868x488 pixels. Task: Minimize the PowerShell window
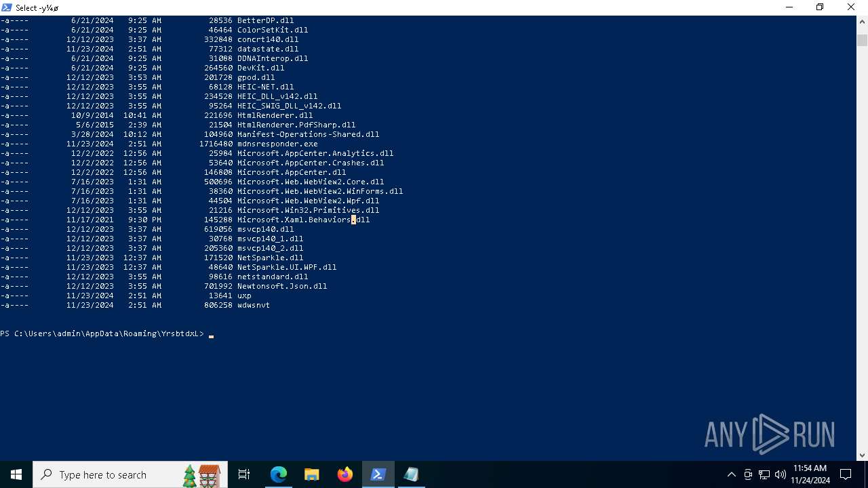789,7
